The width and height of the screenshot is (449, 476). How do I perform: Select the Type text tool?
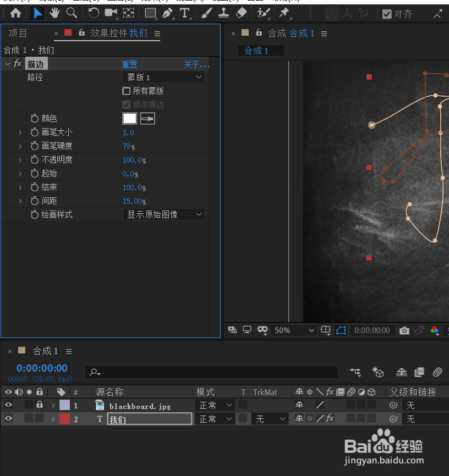[184, 13]
